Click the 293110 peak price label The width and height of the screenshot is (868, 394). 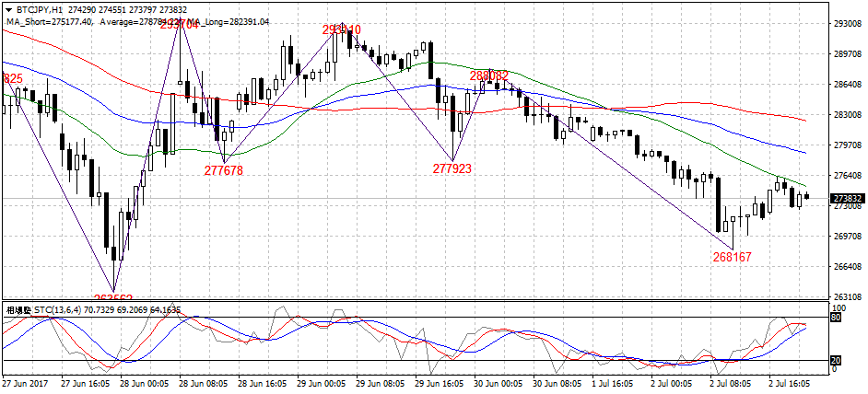point(341,30)
